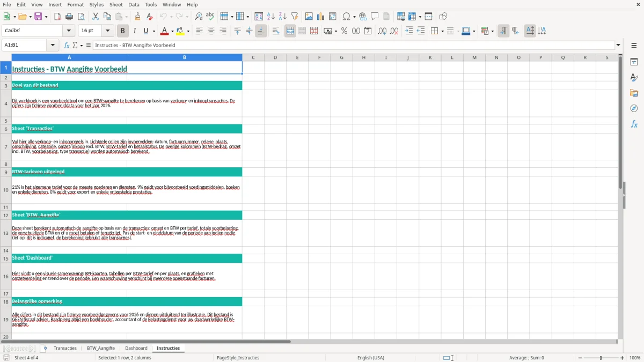
Task: Click the zoom out minus button
Action: click(580, 358)
